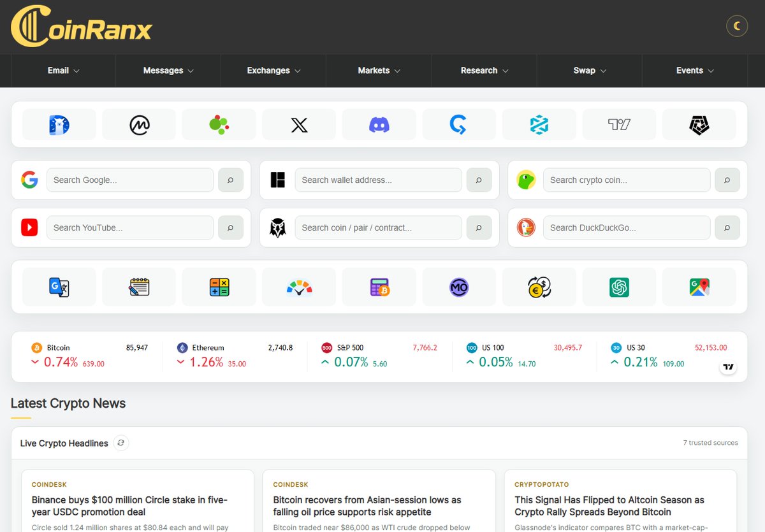
Task: Expand the Events dropdown menu
Action: tap(695, 71)
